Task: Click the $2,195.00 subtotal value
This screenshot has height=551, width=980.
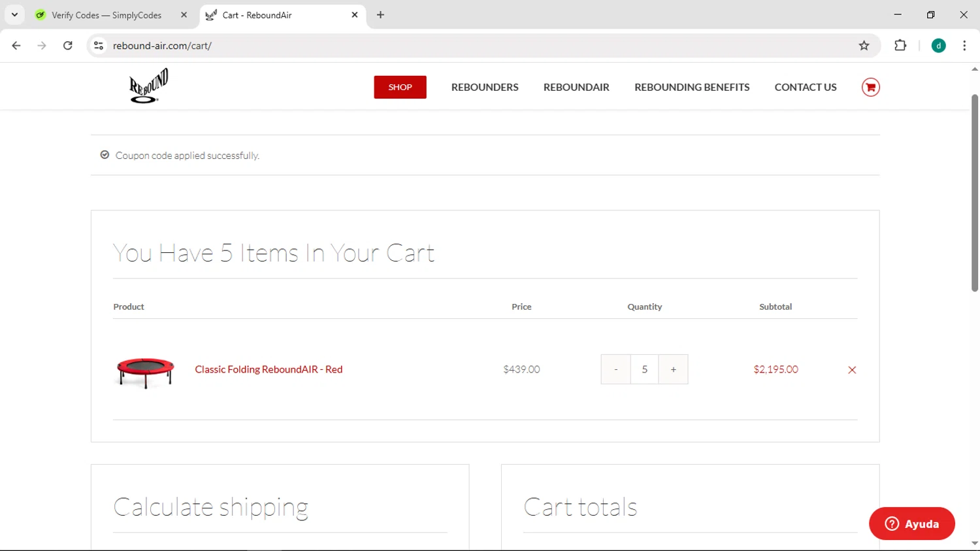Action: [x=776, y=369]
